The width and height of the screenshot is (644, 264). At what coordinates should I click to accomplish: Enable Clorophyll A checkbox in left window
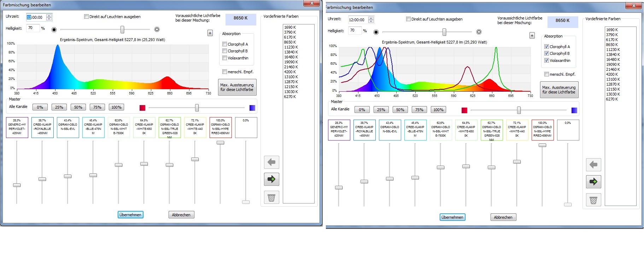click(224, 44)
